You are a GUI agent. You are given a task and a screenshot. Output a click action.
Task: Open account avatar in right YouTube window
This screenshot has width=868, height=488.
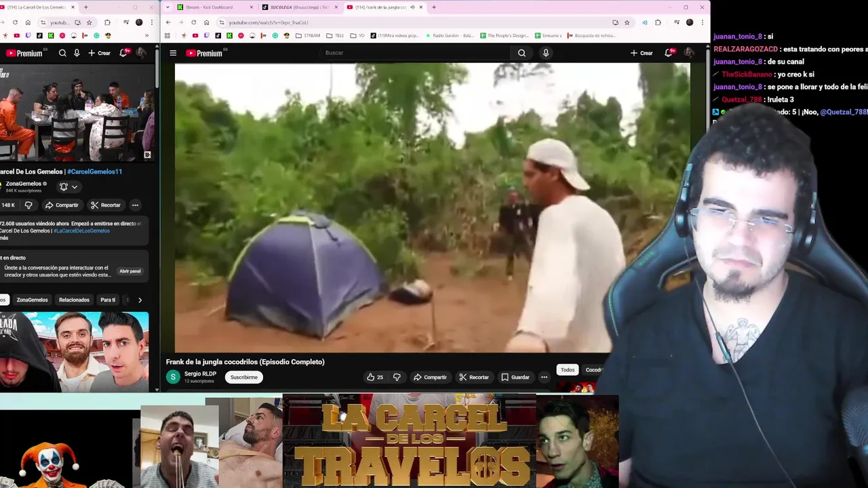689,53
